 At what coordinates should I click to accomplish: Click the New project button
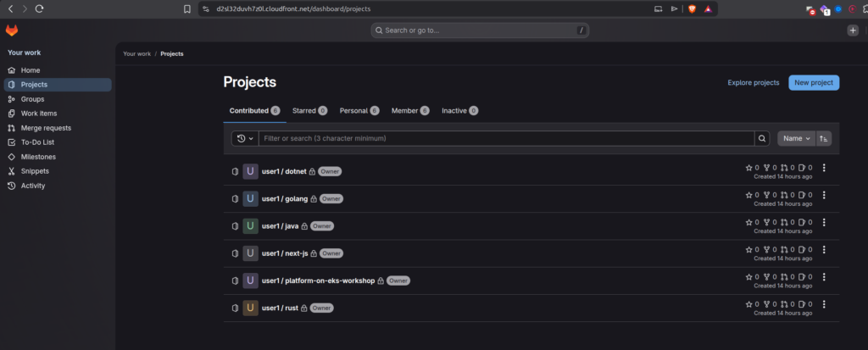(814, 83)
